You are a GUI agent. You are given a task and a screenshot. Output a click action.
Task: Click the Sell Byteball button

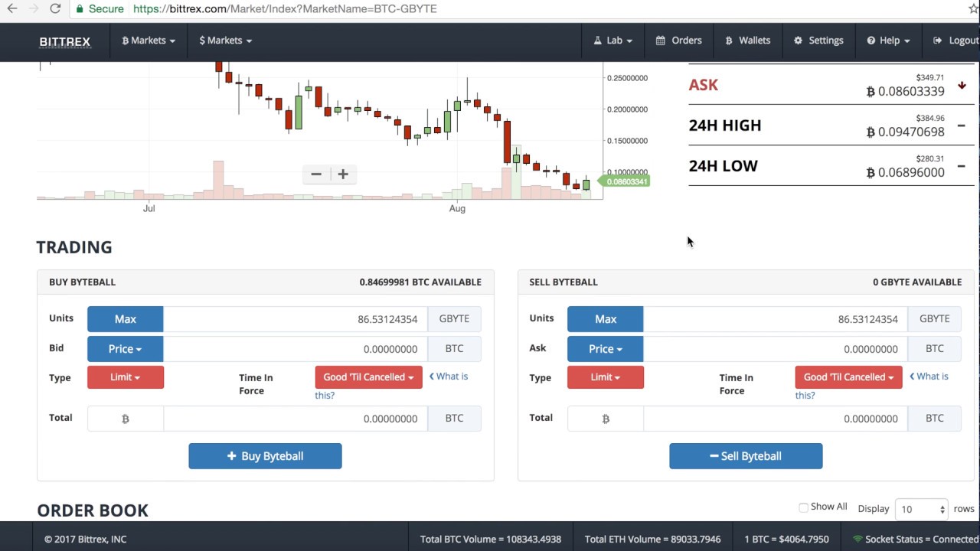(746, 456)
